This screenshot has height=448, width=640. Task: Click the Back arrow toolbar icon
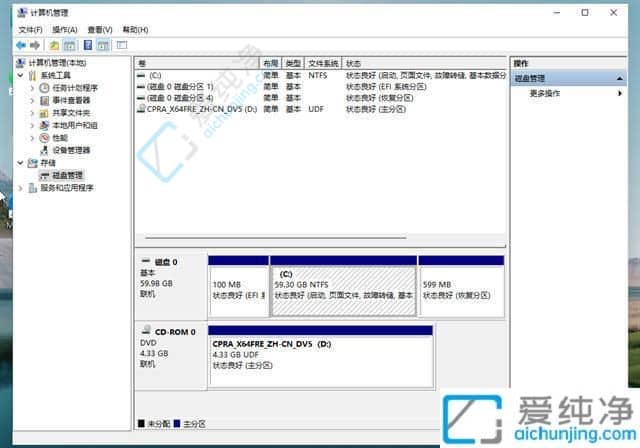21,45
